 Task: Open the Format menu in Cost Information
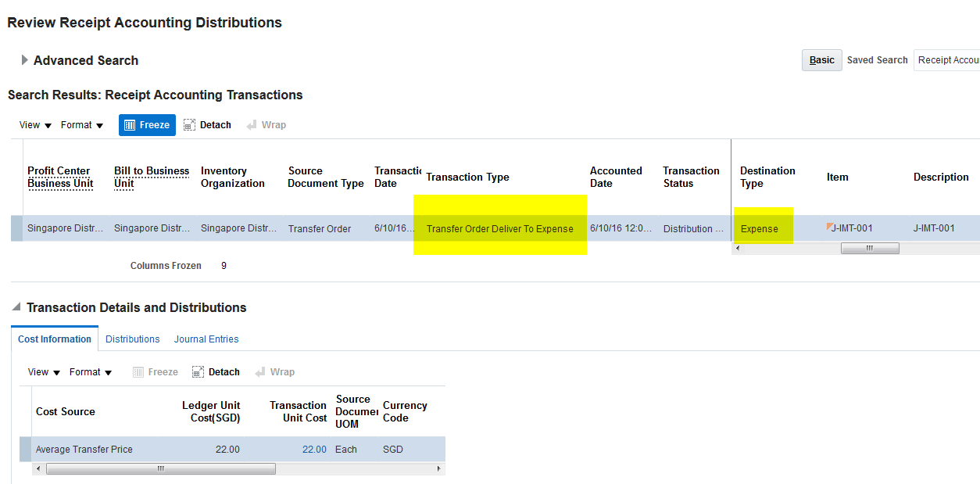91,372
